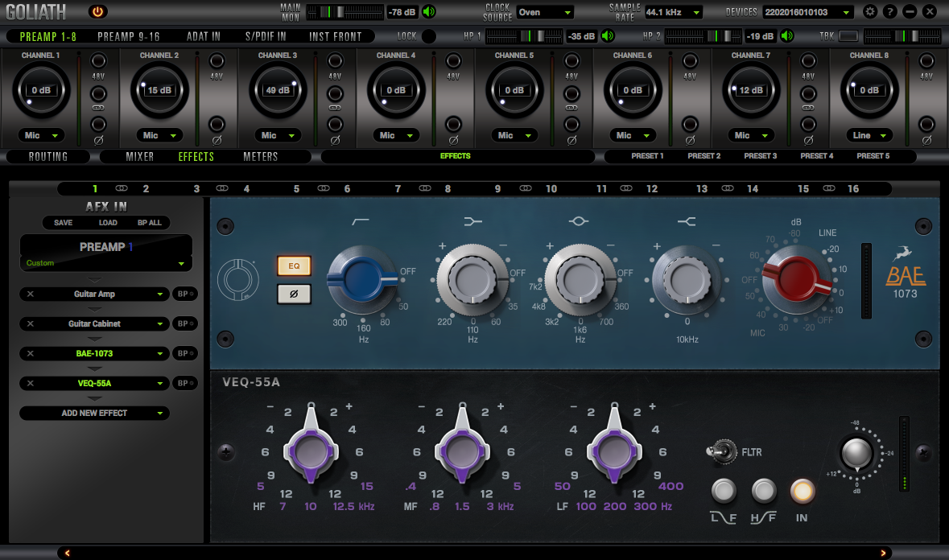Invert phase on Channel 4

[453, 125]
